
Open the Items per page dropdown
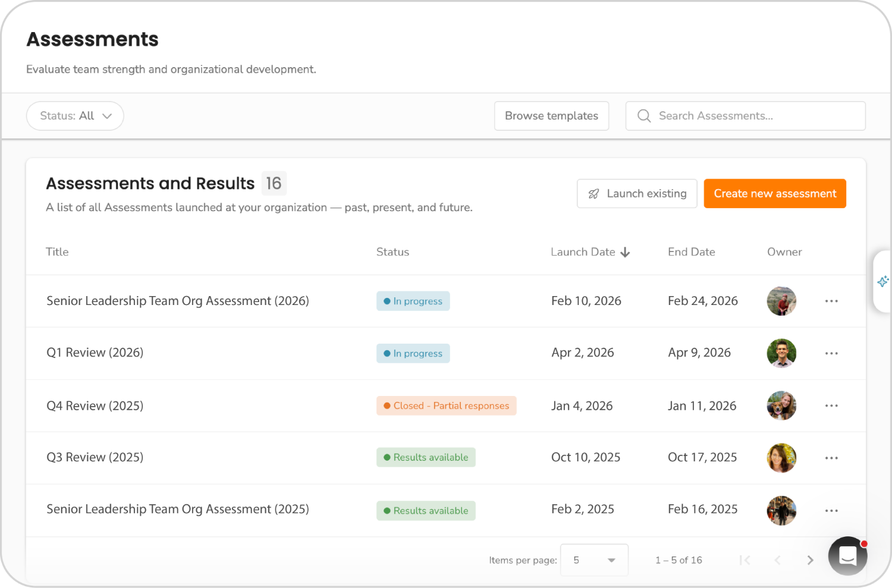click(593, 559)
